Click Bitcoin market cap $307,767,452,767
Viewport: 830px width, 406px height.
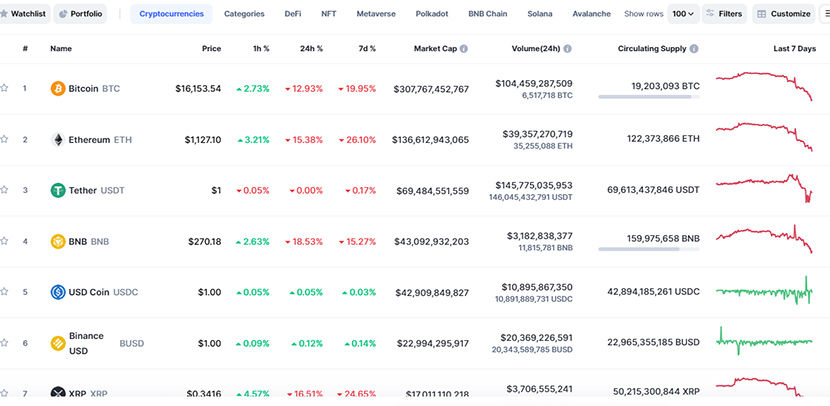click(x=431, y=89)
